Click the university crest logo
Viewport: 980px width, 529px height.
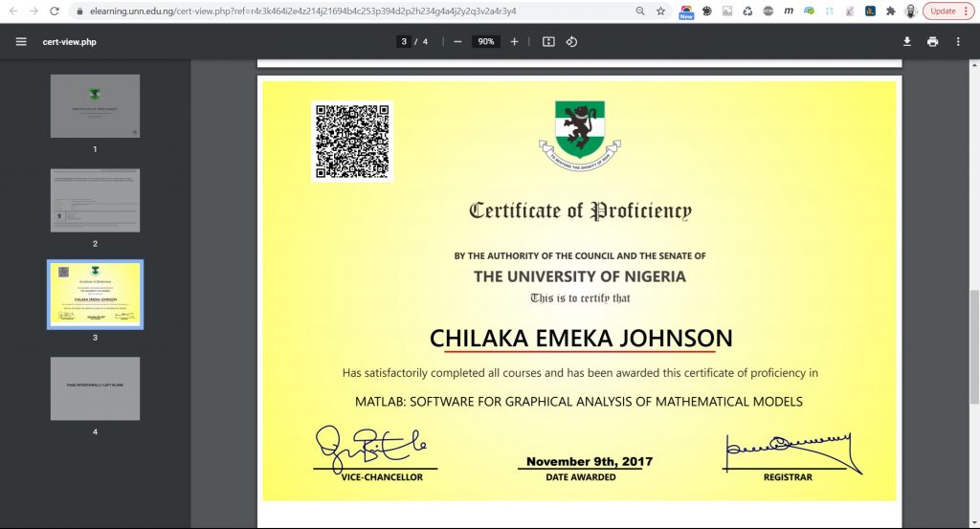tap(580, 136)
